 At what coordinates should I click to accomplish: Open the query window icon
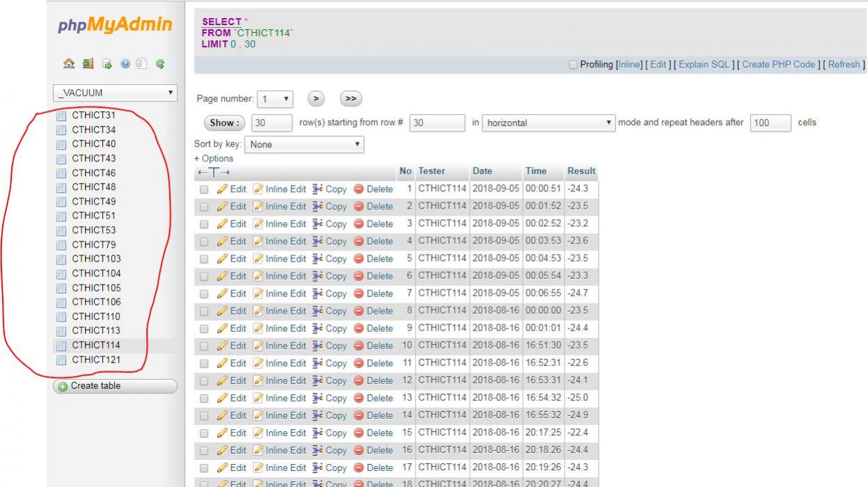tap(106, 64)
